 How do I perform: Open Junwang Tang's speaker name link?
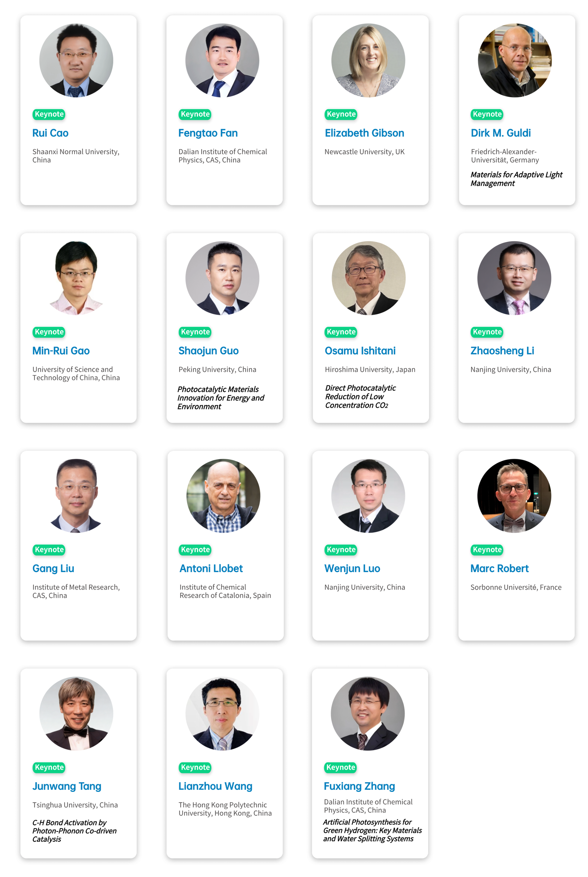pos(67,786)
